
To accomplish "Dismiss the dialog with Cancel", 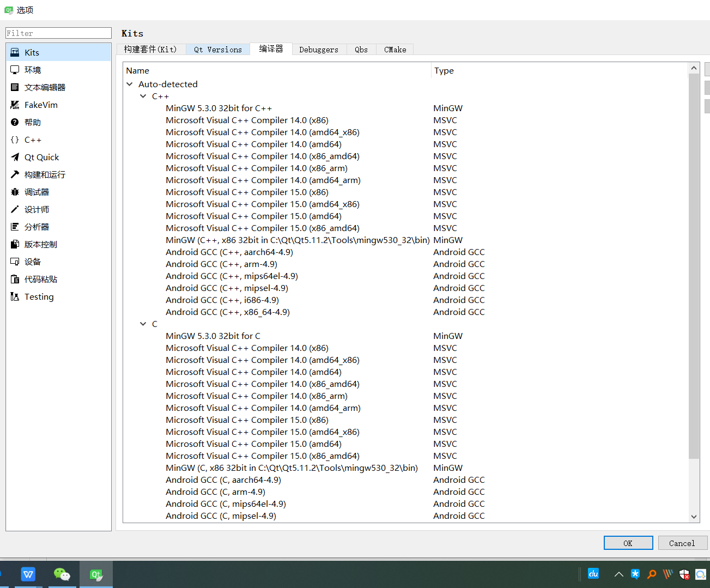I will [682, 543].
